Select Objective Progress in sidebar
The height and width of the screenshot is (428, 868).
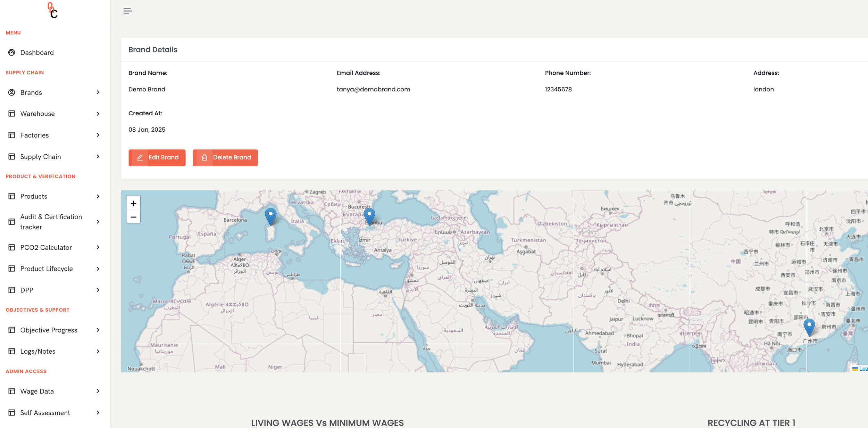click(x=49, y=330)
